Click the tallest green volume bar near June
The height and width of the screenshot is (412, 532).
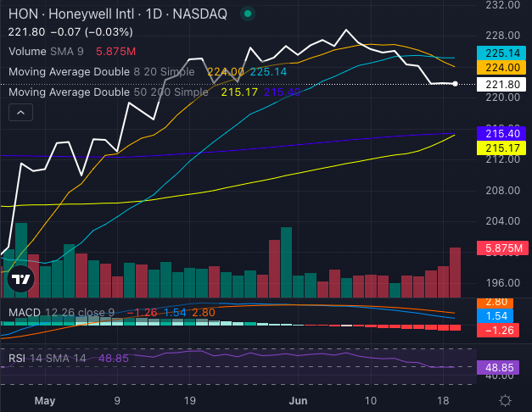pyautogui.click(x=286, y=263)
